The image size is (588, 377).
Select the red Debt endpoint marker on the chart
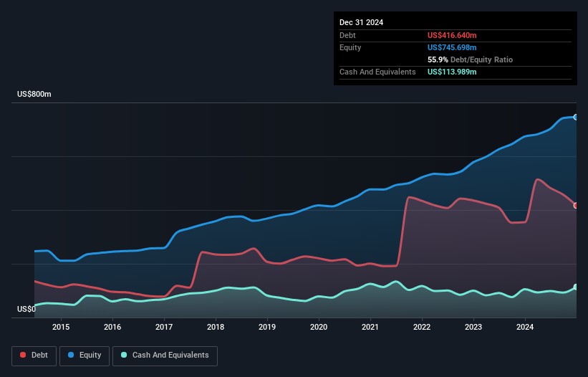575,206
